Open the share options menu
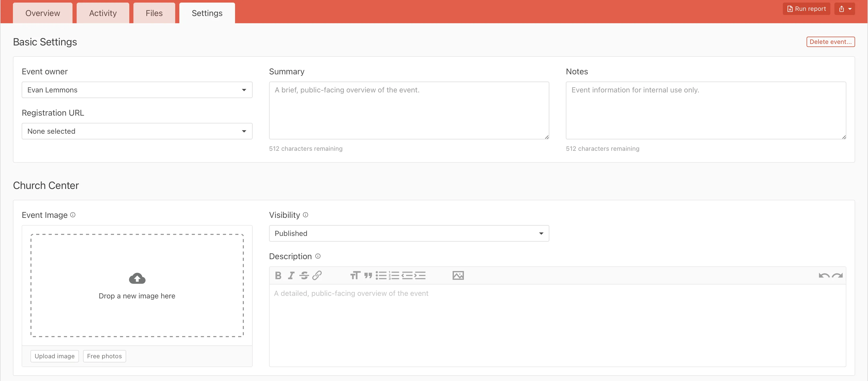The height and width of the screenshot is (381, 868). pos(845,9)
